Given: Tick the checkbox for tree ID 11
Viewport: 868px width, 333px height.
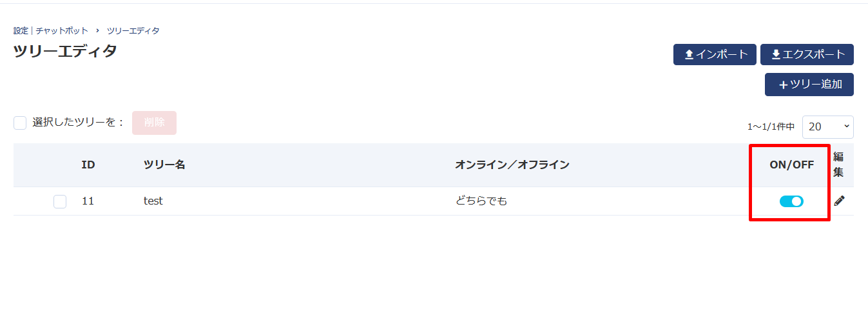Looking at the screenshot, I should pyautogui.click(x=60, y=201).
